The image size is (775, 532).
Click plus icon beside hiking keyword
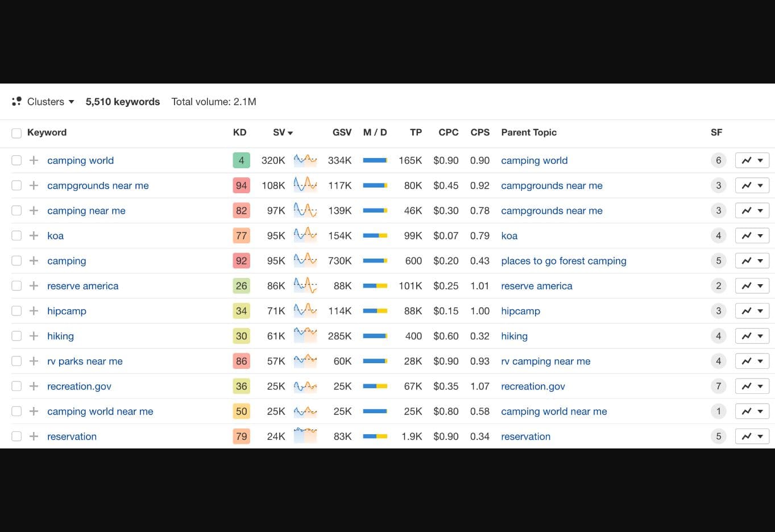pos(34,336)
